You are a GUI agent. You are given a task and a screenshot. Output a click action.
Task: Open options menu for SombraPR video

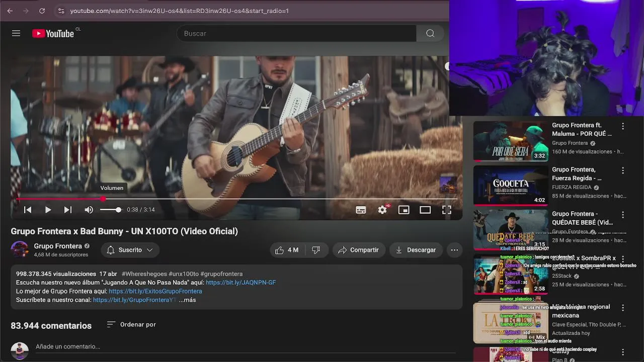623,259
